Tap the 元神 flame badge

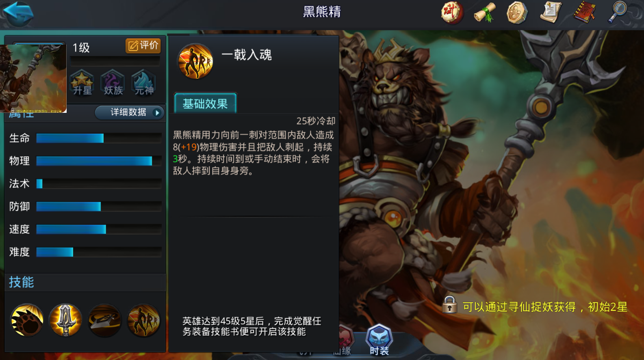click(144, 83)
